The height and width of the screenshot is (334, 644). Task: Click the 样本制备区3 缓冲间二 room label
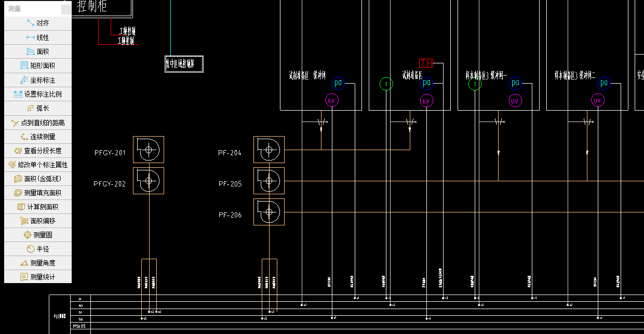coord(575,75)
